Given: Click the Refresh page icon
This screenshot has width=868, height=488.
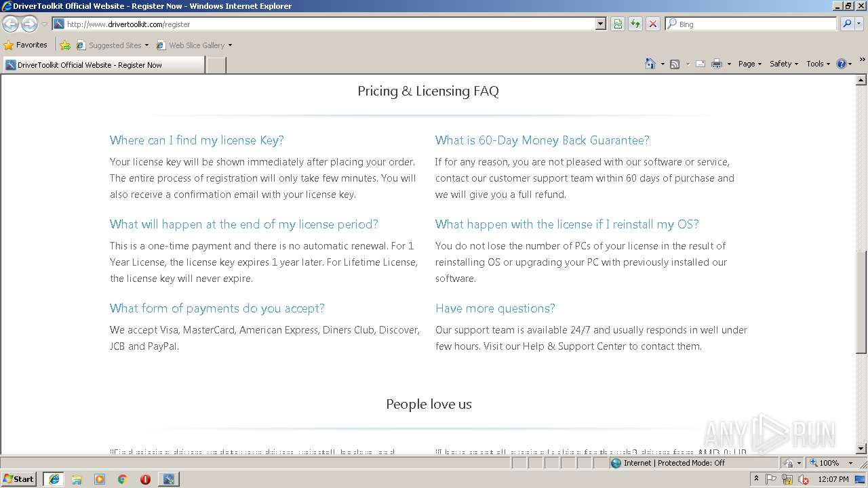Looking at the screenshot, I should point(635,24).
